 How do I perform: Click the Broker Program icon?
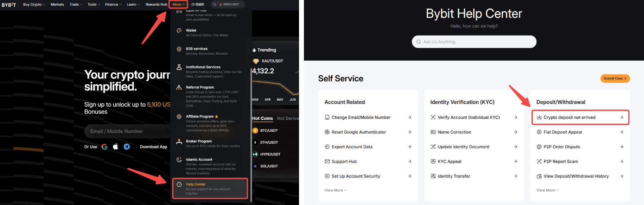tap(179, 141)
